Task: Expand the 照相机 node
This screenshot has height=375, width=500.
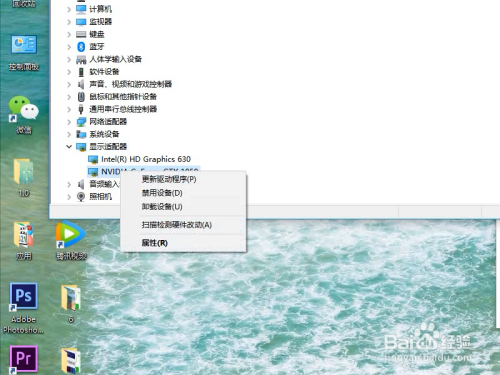Action: click(69, 197)
